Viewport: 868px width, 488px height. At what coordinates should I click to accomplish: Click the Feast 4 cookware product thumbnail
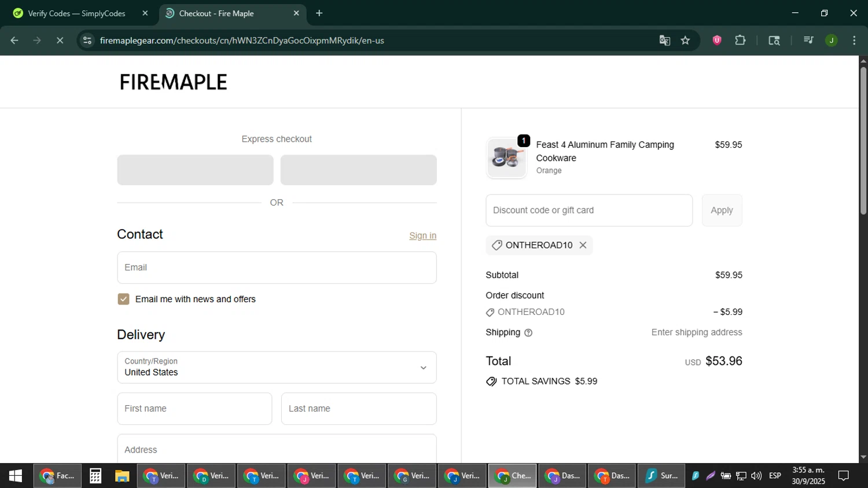(507, 157)
